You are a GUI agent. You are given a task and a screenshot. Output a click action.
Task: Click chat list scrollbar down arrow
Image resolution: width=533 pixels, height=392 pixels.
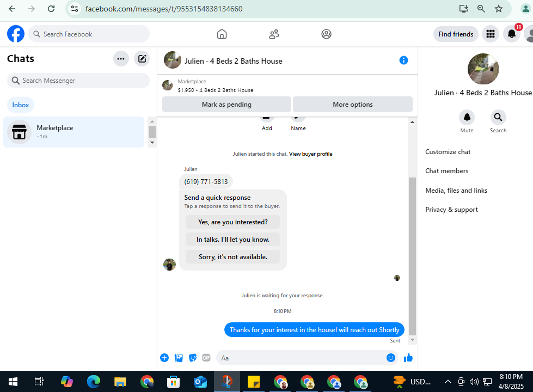click(152, 143)
